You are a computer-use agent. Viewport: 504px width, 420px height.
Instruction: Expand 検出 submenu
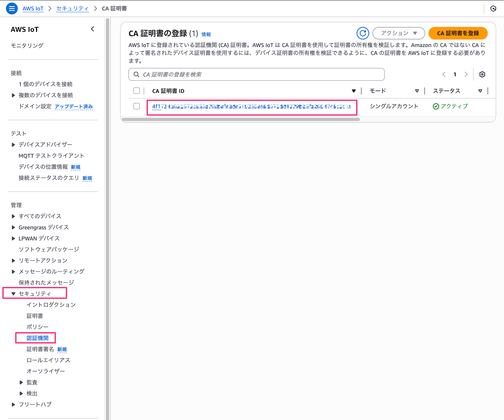[x=21, y=394]
